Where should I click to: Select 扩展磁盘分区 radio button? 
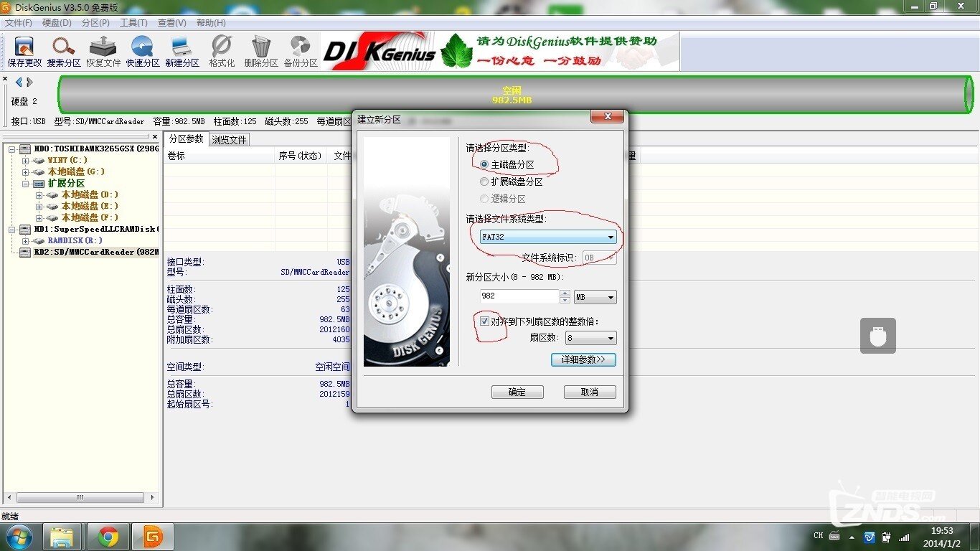[512, 182]
